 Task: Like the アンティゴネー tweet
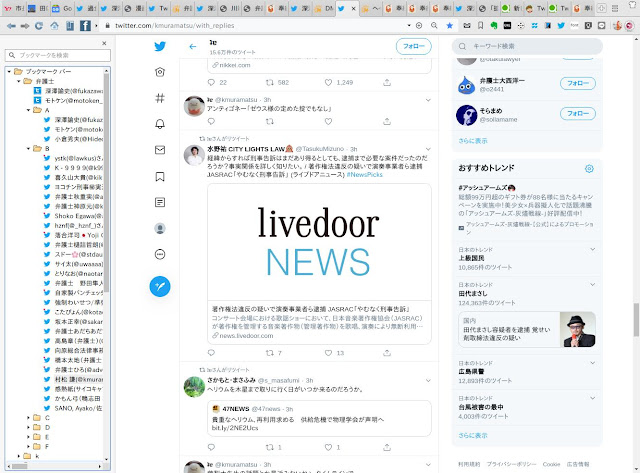(x=328, y=121)
